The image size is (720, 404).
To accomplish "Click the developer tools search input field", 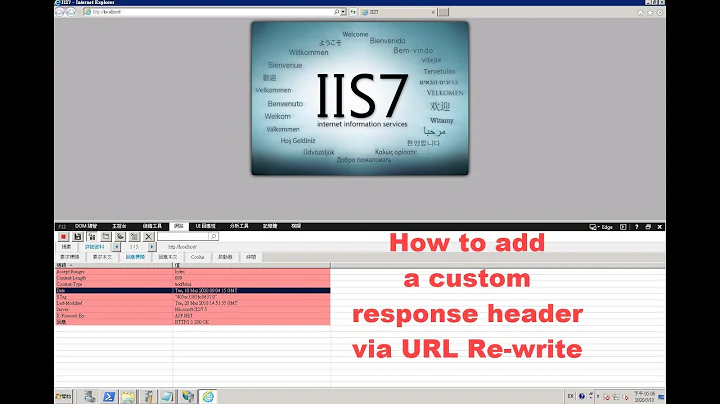I will (184, 236).
